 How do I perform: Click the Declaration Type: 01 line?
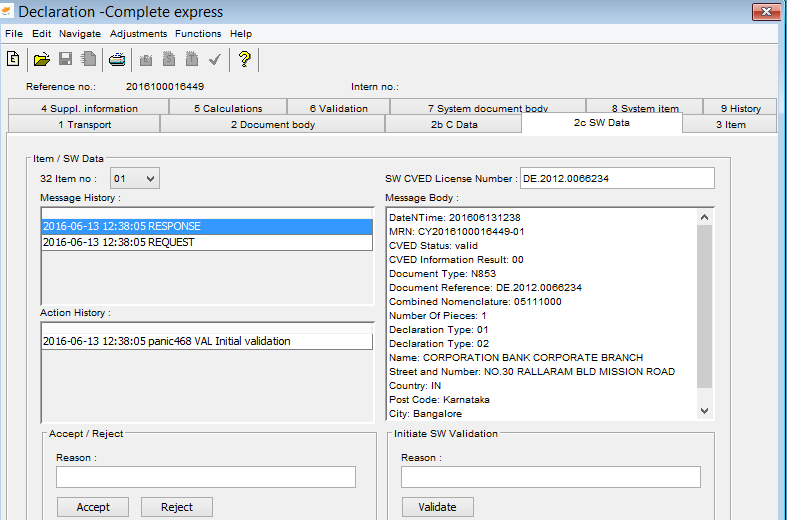click(x=439, y=330)
